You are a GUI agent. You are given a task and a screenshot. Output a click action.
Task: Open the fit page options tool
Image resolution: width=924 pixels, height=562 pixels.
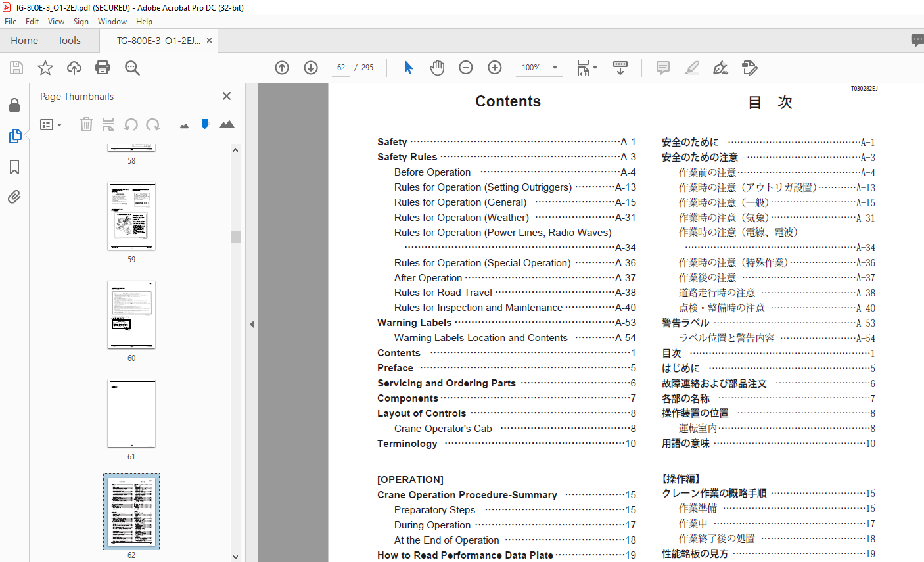586,68
